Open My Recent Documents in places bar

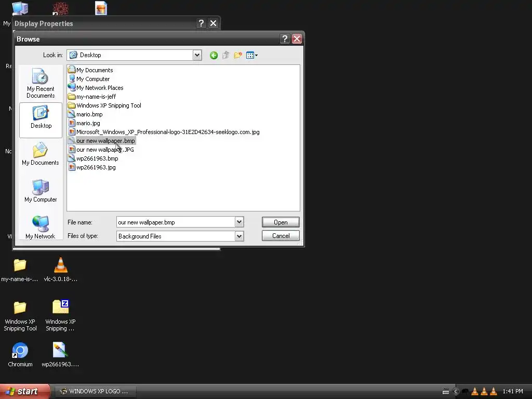tap(41, 83)
